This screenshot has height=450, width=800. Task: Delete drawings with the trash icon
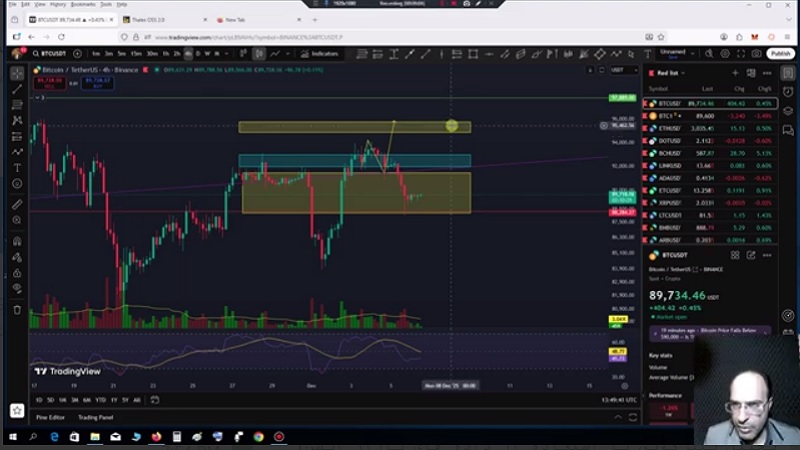[x=17, y=309]
